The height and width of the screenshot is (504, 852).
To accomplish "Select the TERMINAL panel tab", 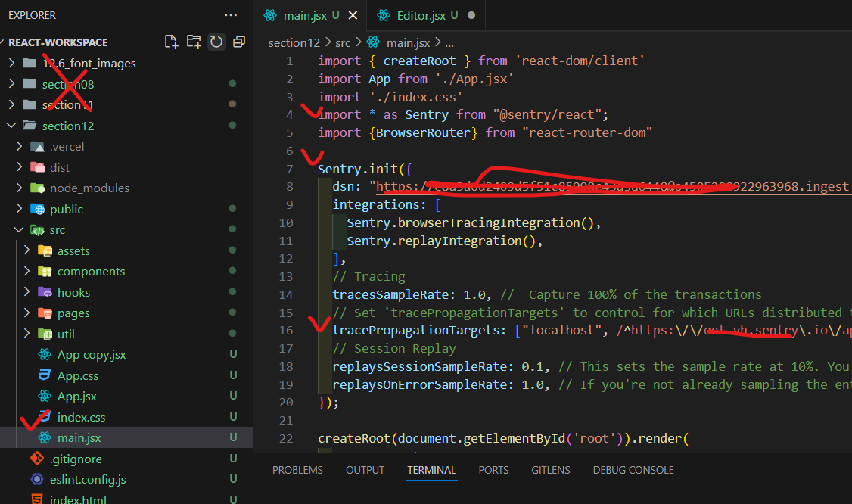I will click(431, 470).
